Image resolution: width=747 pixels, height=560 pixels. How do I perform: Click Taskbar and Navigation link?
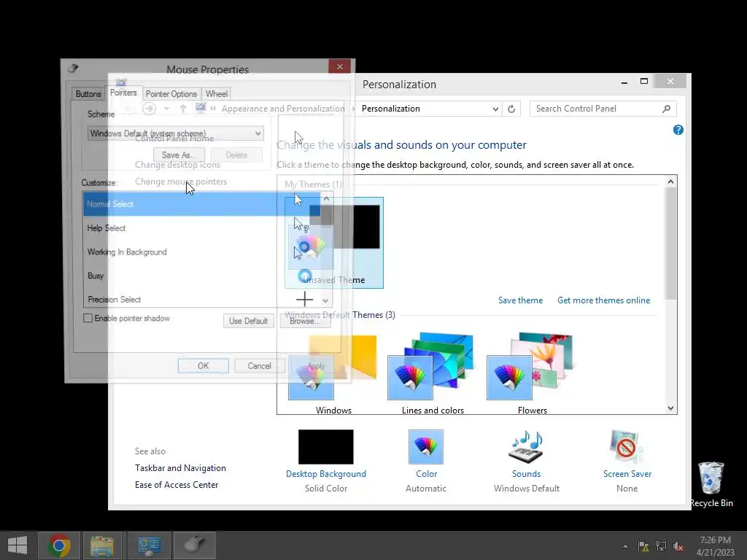click(x=180, y=468)
